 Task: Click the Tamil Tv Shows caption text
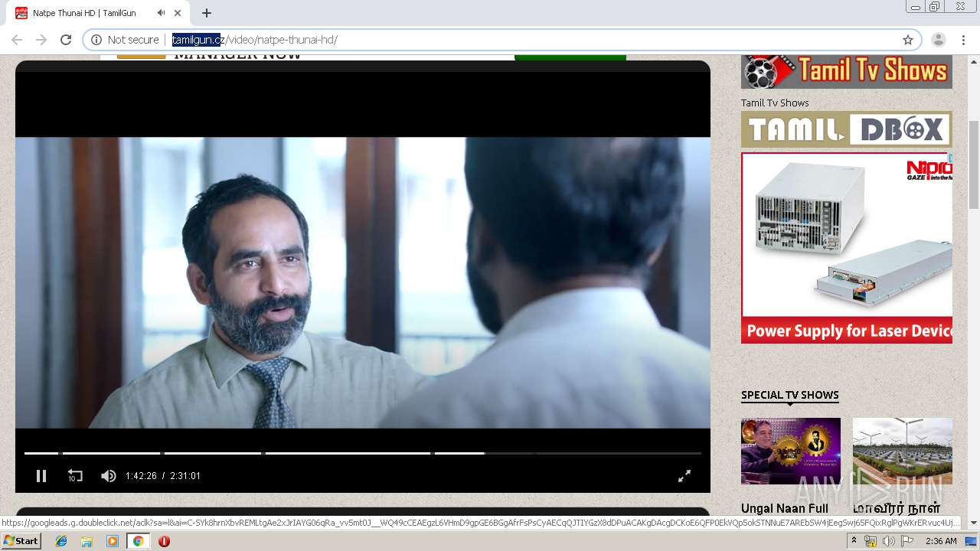point(775,103)
